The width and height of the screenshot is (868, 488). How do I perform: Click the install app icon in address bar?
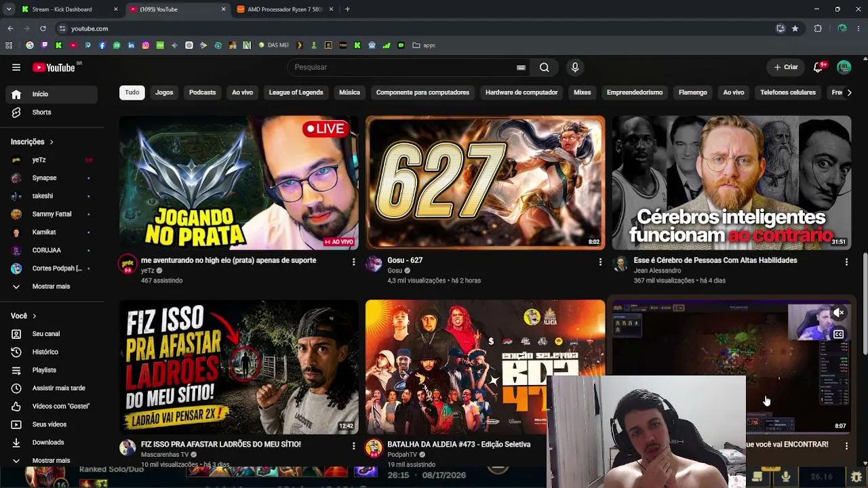(781, 28)
